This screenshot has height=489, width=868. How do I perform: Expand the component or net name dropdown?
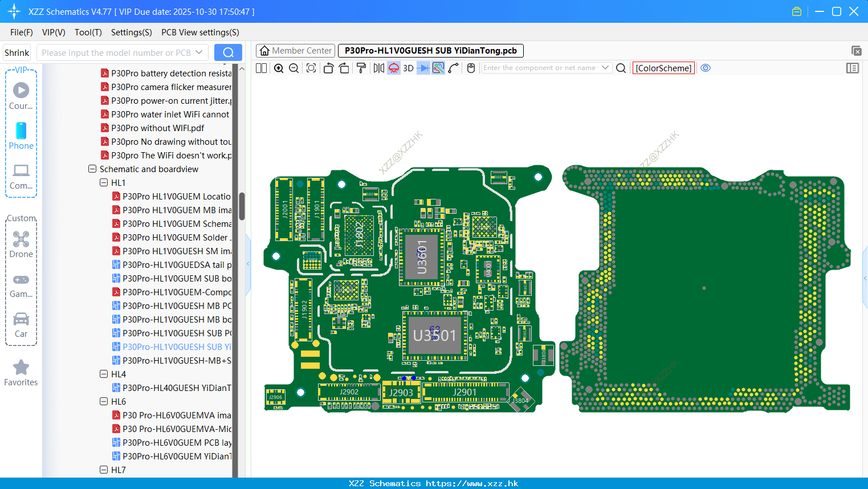click(605, 68)
